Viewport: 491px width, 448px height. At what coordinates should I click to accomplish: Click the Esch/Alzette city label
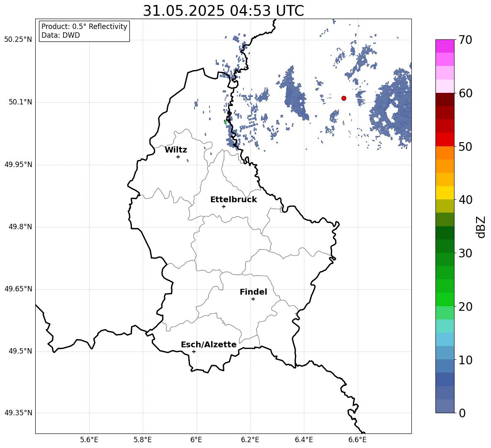pyautogui.click(x=209, y=344)
